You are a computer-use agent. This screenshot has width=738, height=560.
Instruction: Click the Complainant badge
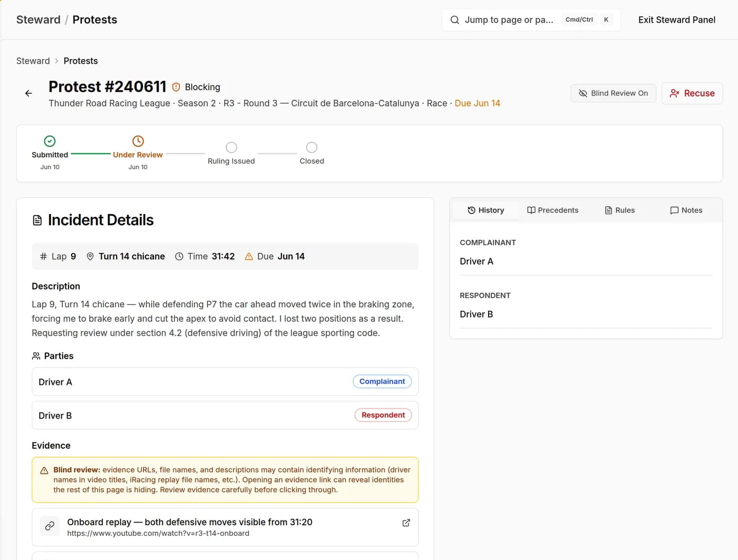click(382, 382)
